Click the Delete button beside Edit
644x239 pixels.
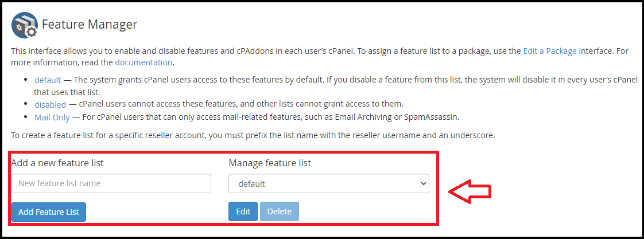[280, 211]
